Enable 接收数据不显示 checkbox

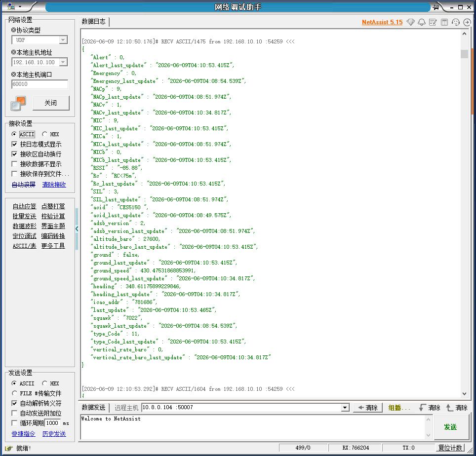point(14,164)
